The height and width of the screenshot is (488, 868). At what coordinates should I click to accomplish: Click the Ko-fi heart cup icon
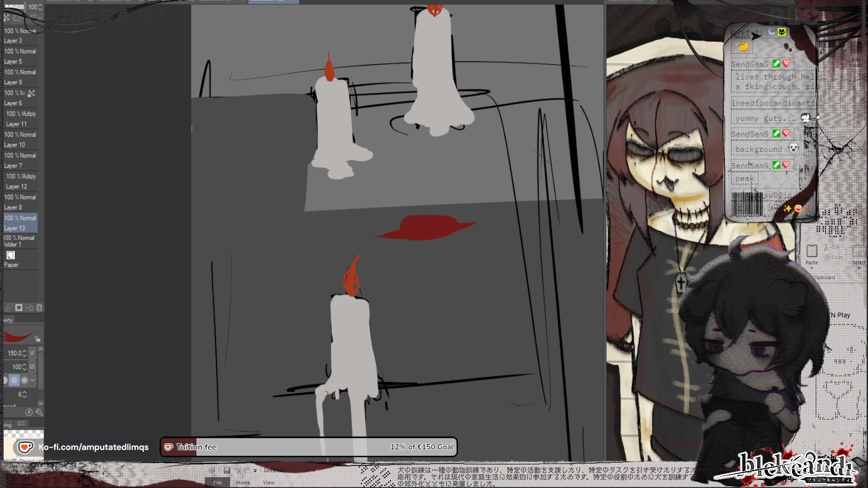tap(25, 447)
